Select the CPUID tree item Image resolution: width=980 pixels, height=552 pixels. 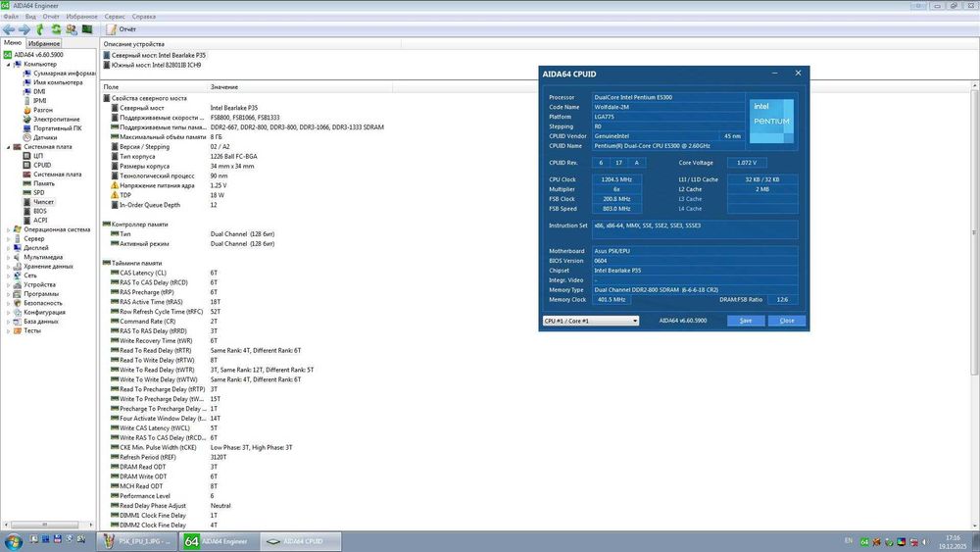(37, 165)
